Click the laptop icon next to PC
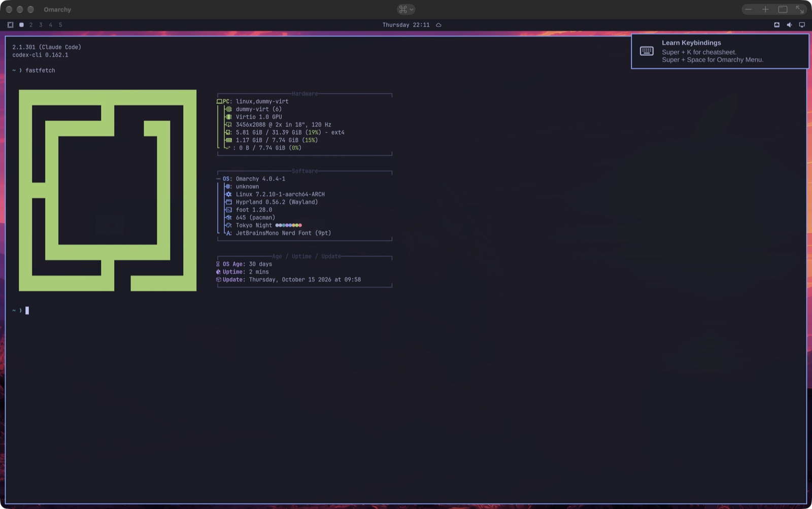 pyautogui.click(x=219, y=101)
